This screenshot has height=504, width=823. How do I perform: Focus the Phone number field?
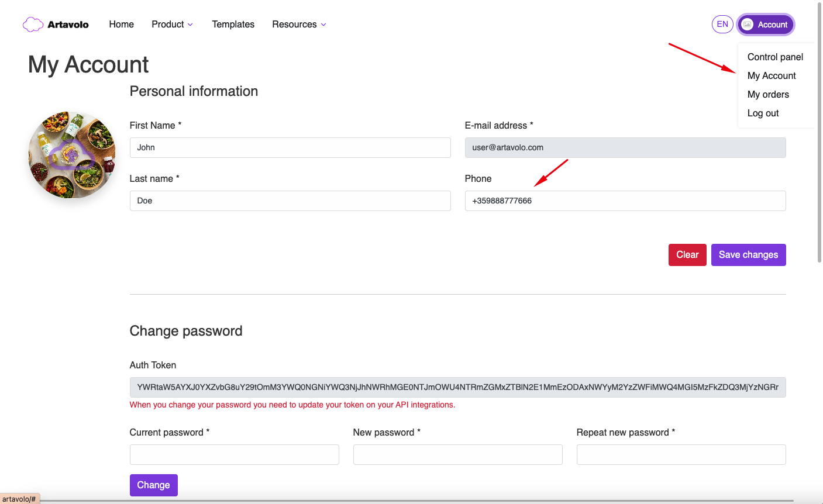coord(625,201)
